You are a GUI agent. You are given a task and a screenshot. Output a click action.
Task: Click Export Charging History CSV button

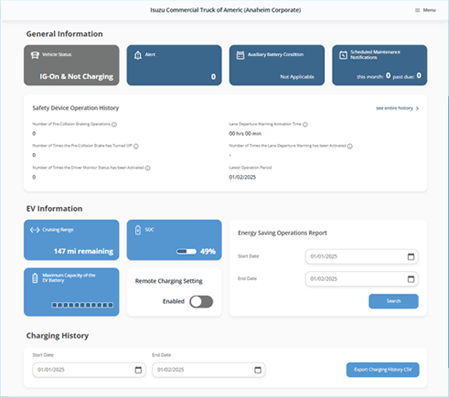click(x=383, y=370)
